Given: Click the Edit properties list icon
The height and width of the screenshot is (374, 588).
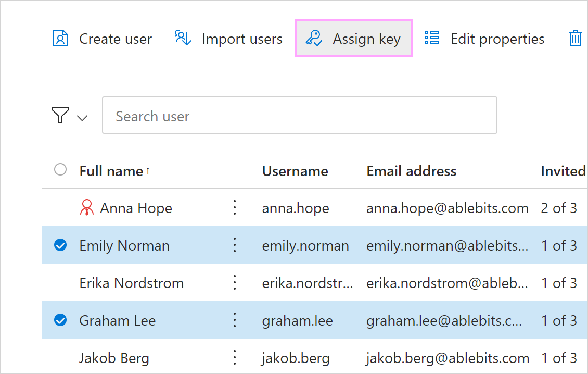Looking at the screenshot, I should [431, 38].
